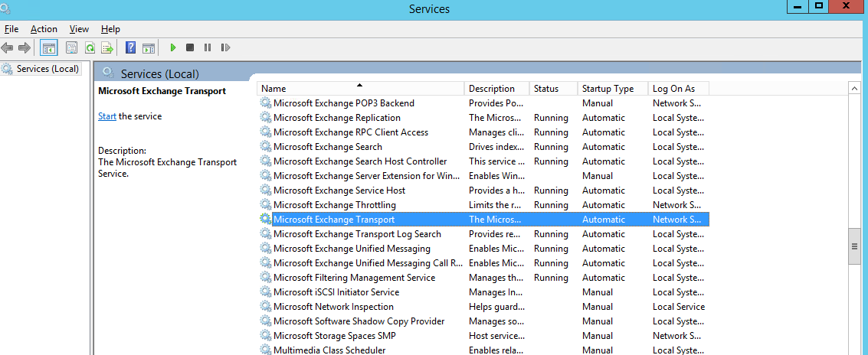The width and height of the screenshot is (868, 355).
Task: Click gear icon beside Microsoft iSCSI Initiator Service
Action: click(266, 292)
